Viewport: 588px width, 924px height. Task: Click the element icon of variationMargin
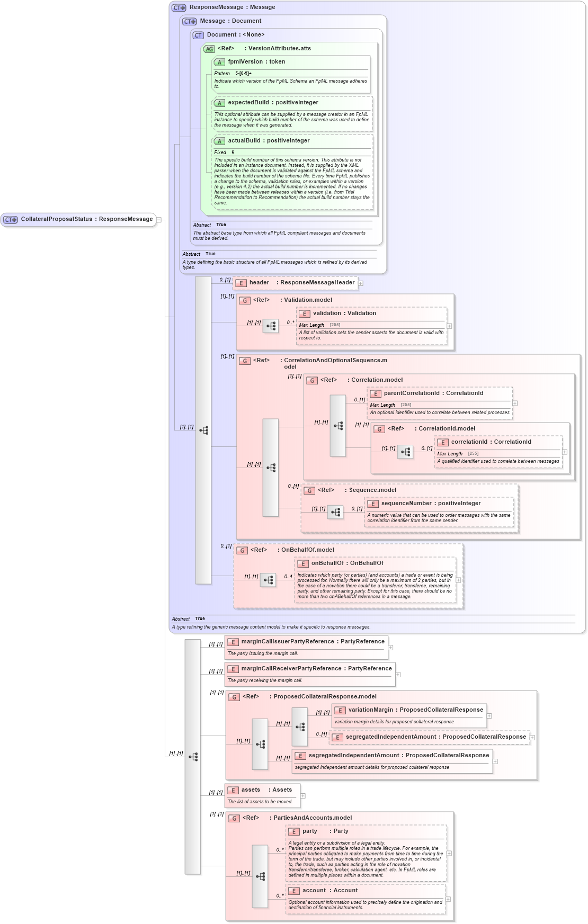[340, 710]
